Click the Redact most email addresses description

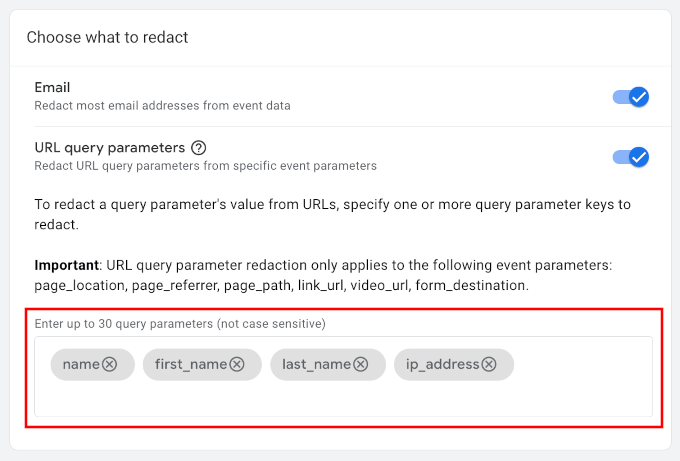[x=162, y=105]
